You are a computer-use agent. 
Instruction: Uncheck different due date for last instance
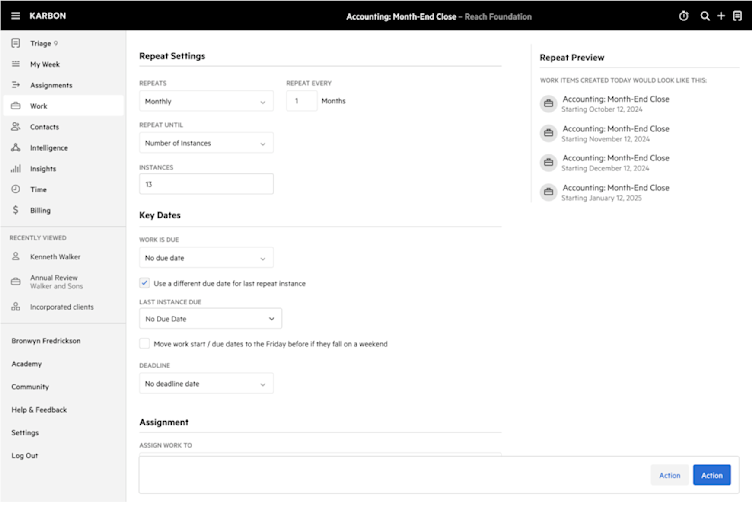click(144, 283)
